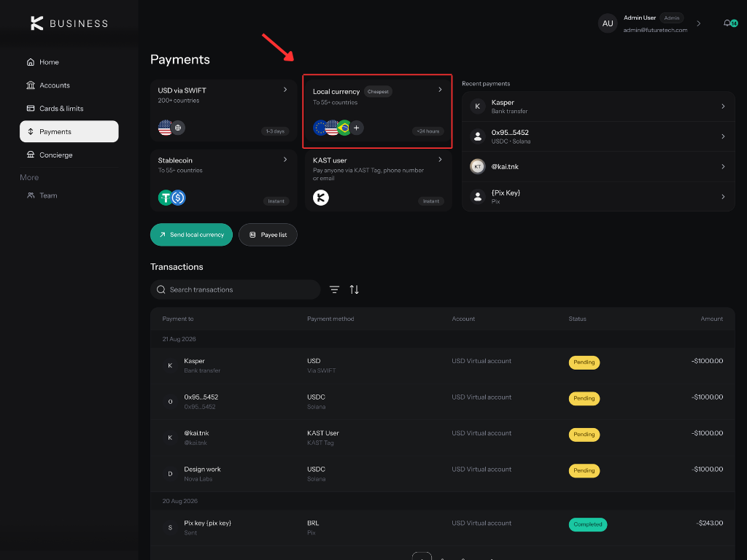Click the KAST user logo icon
Viewport: 747px width, 560px height.
click(321, 198)
